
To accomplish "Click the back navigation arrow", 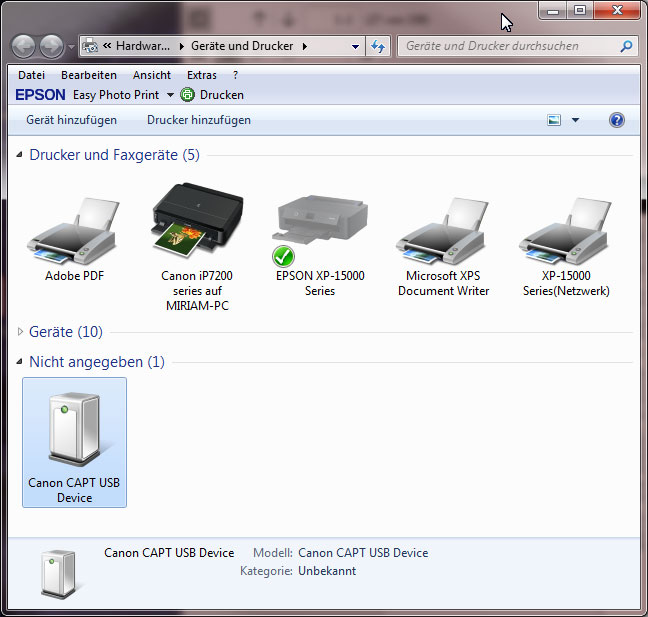I will pyautogui.click(x=23, y=46).
